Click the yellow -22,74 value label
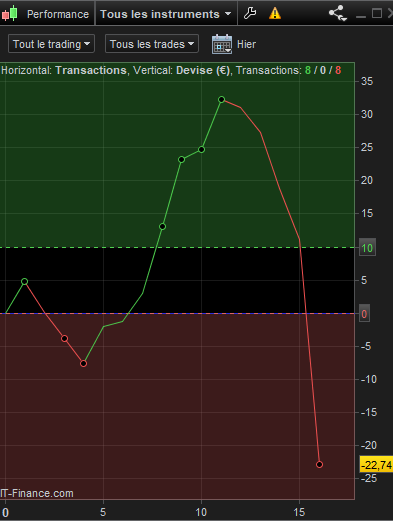Screen dimensions: 393x521 (376, 464)
